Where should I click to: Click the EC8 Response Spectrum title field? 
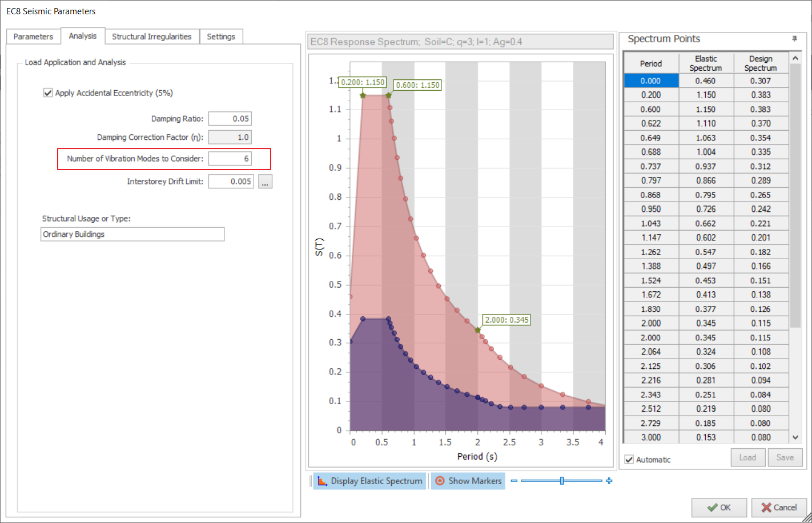click(460, 42)
